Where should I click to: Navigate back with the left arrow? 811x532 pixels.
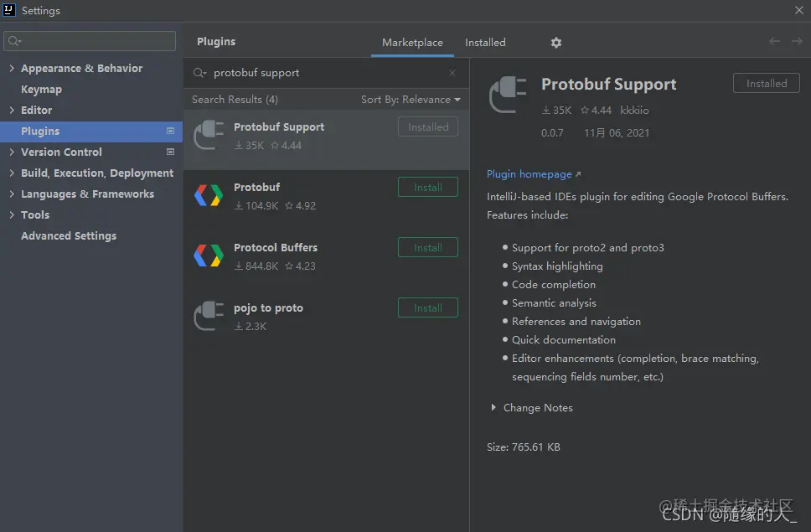[774, 41]
